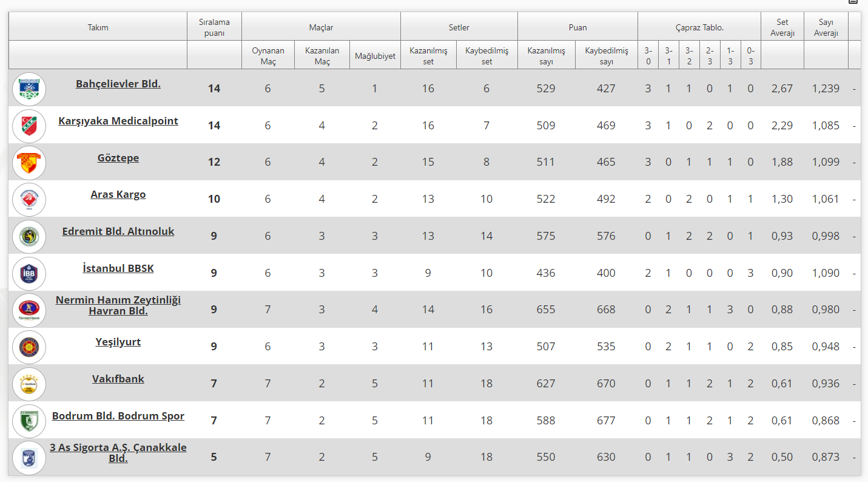
Task: Click the 3-1 score column header
Action: click(668, 56)
